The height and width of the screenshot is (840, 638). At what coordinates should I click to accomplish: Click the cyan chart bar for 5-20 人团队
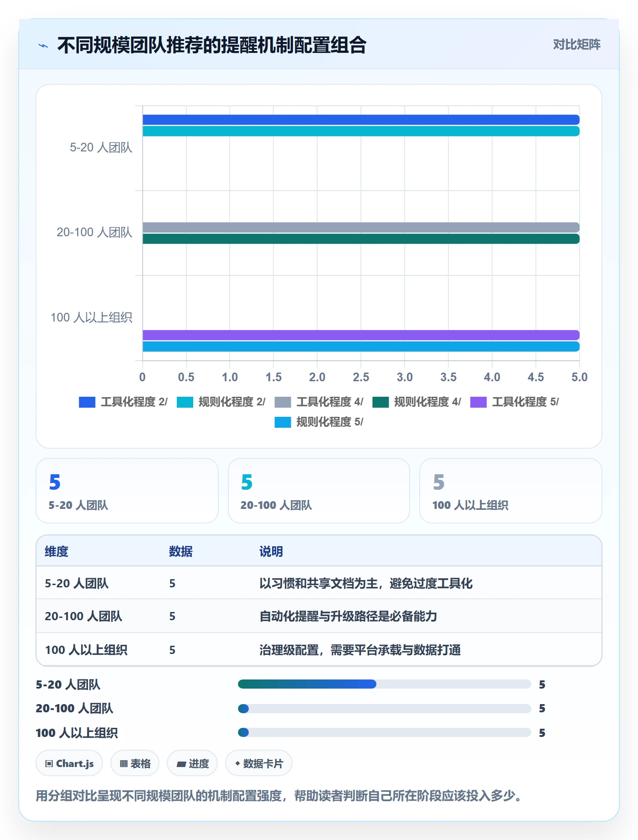[x=361, y=131]
